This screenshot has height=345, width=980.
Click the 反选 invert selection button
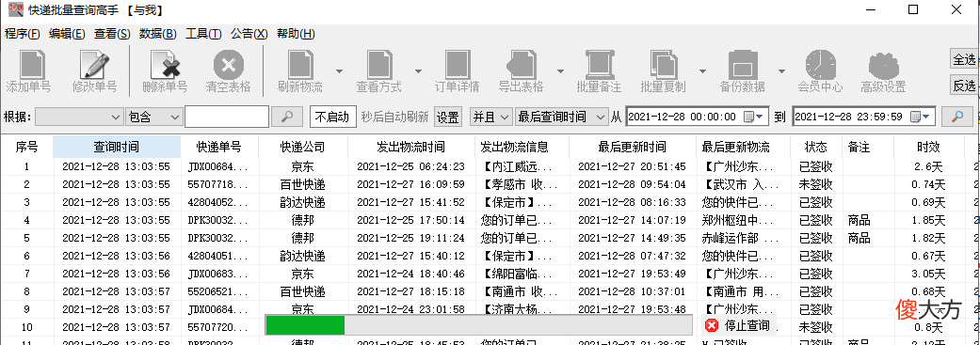(x=964, y=85)
